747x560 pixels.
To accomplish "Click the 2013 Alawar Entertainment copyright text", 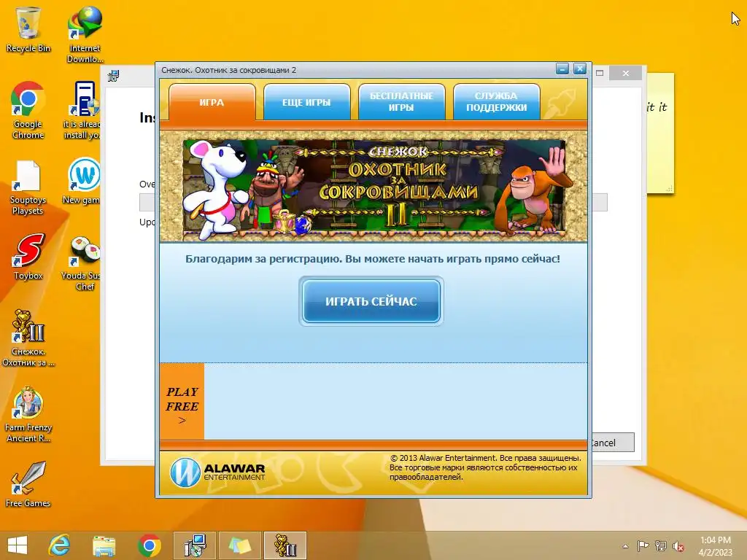I will click(x=485, y=467).
